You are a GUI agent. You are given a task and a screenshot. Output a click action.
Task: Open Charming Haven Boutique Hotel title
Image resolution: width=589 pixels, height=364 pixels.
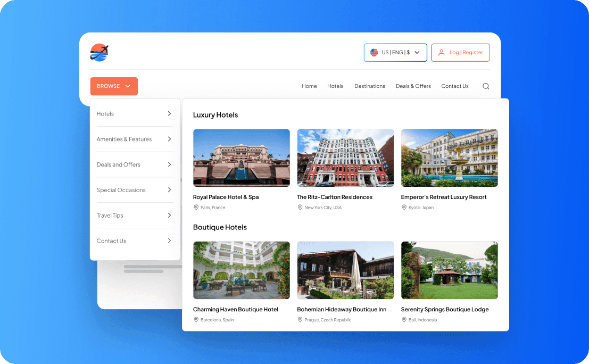(x=236, y=309)
